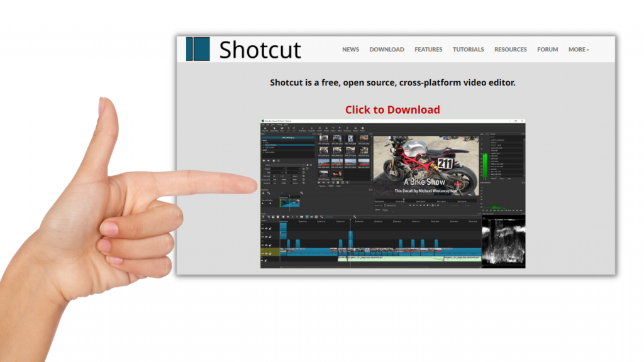Disable the Crop filter checkbox
Screen dimensions: 644x362
(x=264, y=143)
